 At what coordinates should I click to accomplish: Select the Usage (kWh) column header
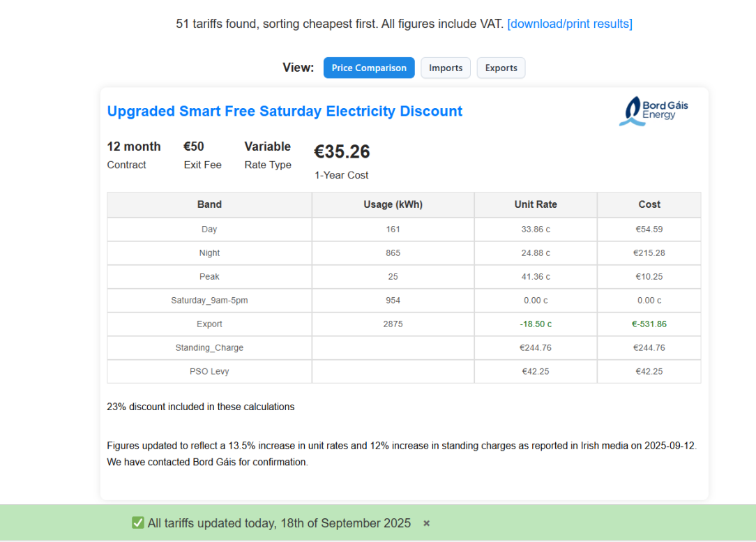pos(393,204)
